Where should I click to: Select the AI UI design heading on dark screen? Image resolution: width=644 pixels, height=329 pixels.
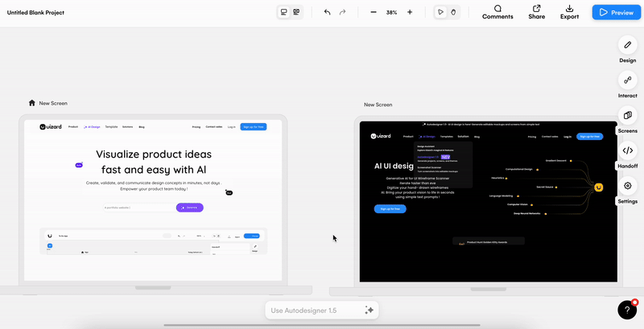click(x=394, y=167)
